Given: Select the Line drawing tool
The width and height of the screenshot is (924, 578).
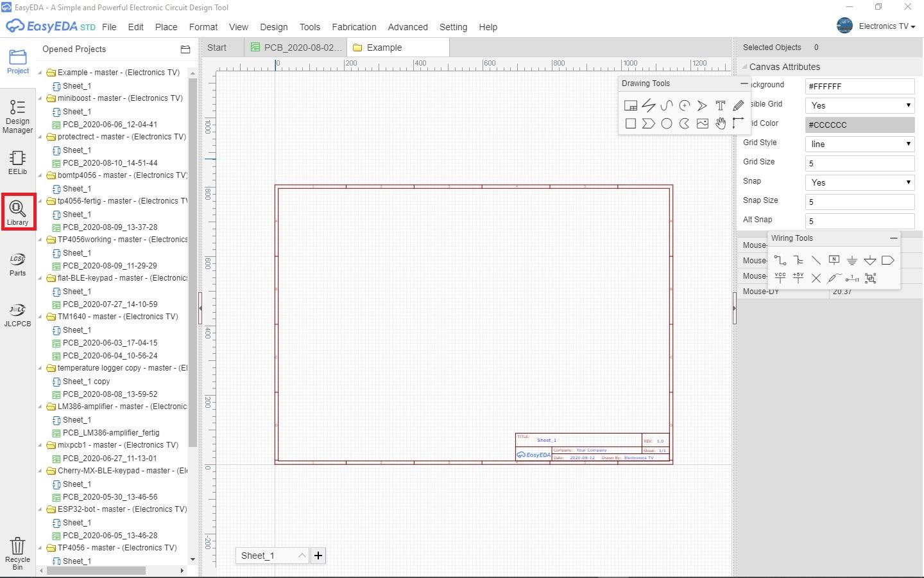Looking at the screenshot, I should point(649,105).
